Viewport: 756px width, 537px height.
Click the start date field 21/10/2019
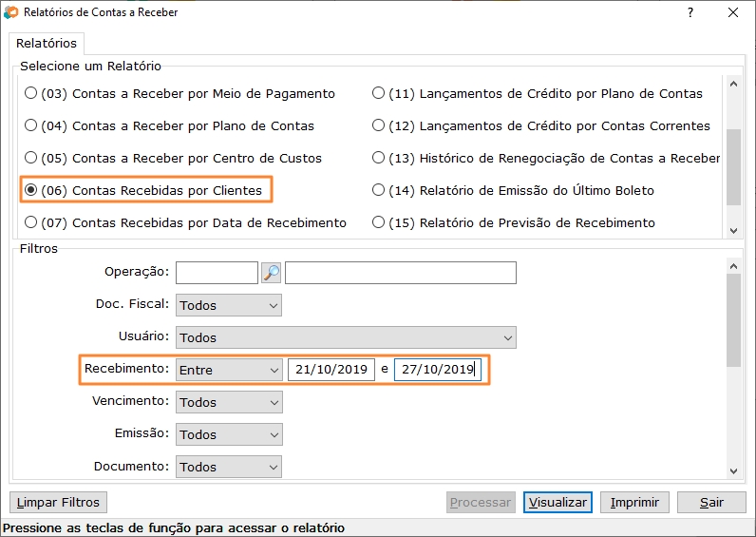coord(331,370)
